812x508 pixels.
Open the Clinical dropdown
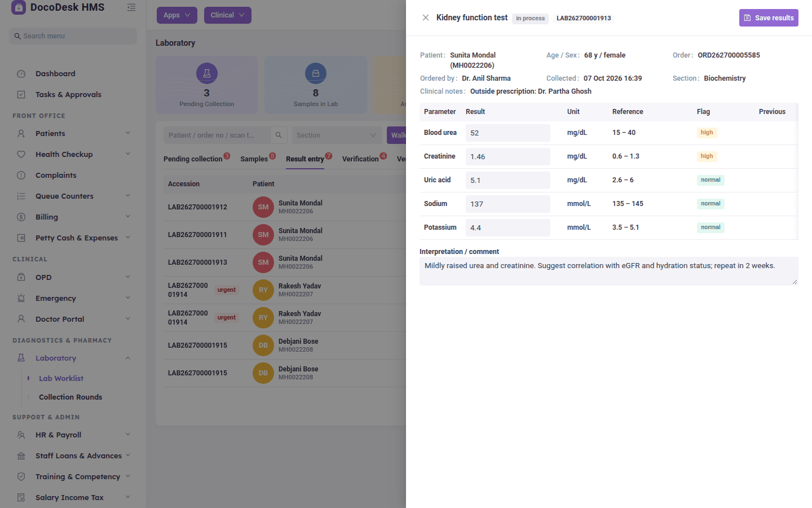pyautogui.click(x=228, y=15)
